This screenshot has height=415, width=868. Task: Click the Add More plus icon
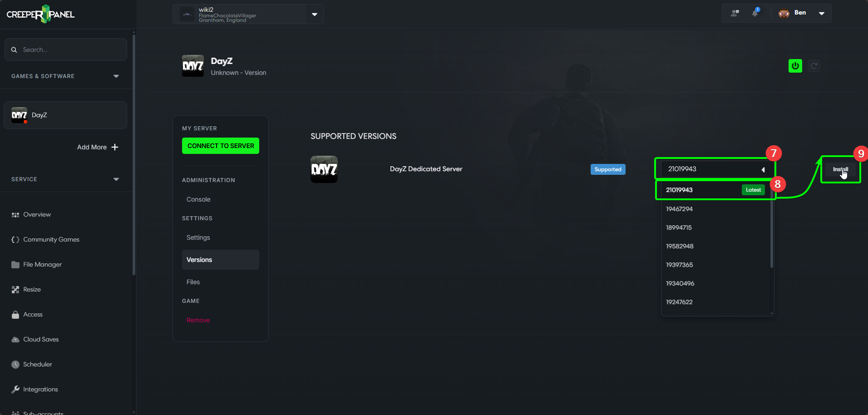click(x=115, y=147)
